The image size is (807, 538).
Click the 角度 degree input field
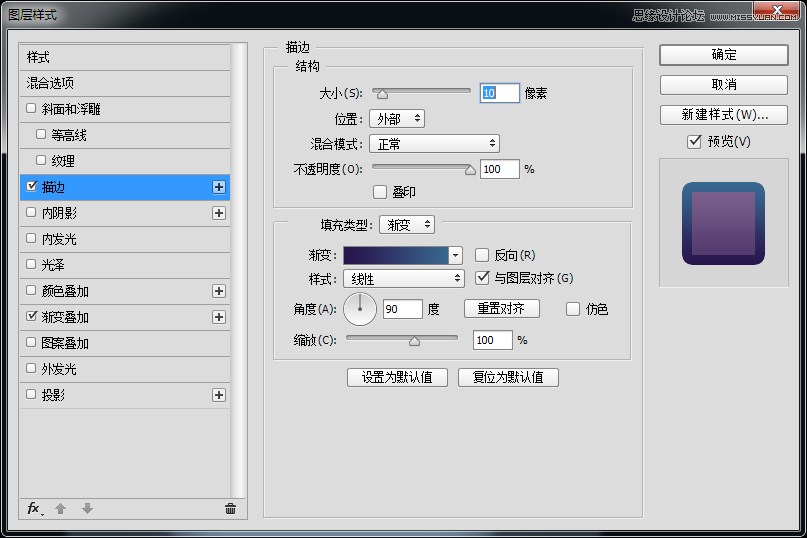pyautogui.click(x=403, y=309)
